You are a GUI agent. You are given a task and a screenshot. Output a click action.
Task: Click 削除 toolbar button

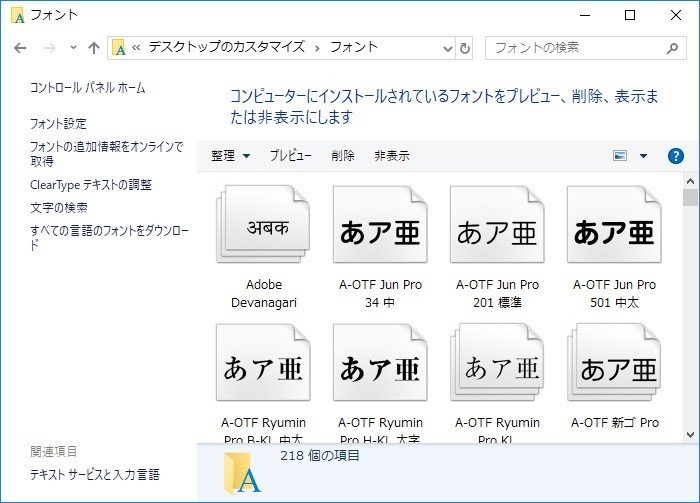(343, 155)
